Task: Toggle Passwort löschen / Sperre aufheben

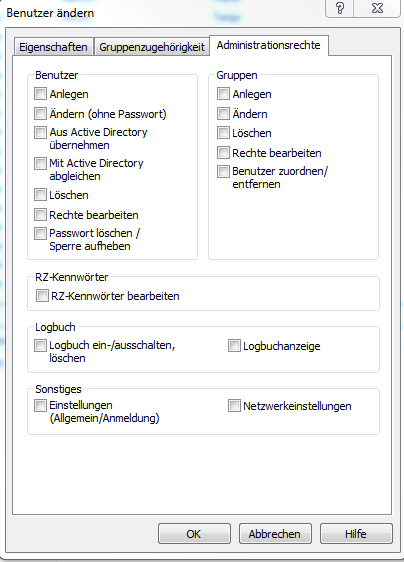Action: pyautogui.click(x=40, y=233)
